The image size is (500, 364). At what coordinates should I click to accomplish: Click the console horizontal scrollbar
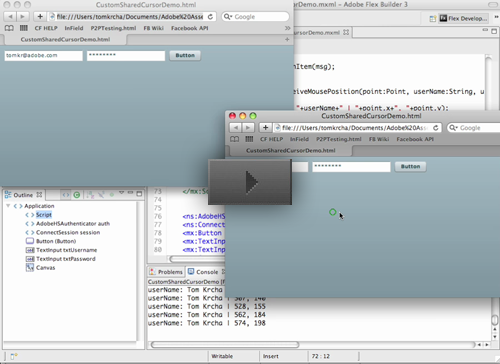pyautogui.click(x=225, y=344)
